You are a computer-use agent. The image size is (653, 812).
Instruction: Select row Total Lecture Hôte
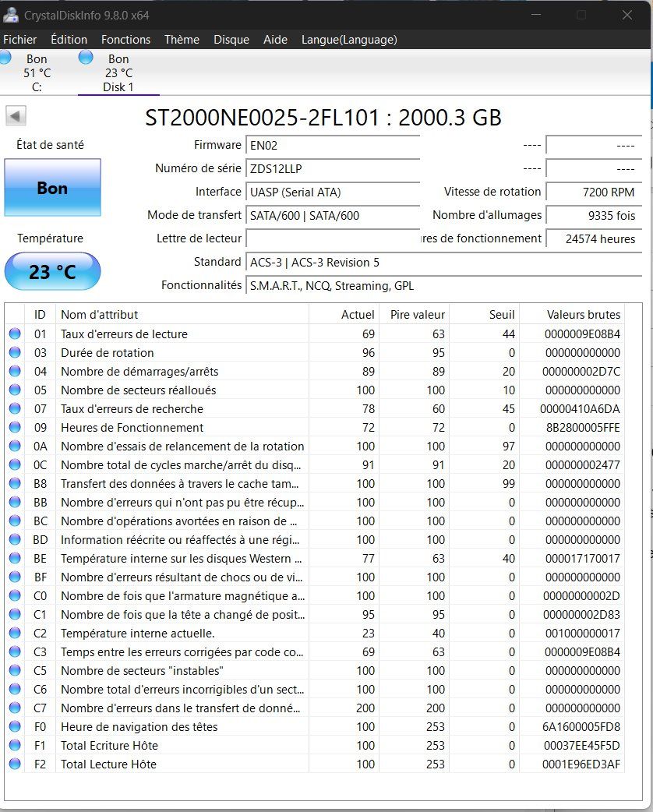point(314,764)
